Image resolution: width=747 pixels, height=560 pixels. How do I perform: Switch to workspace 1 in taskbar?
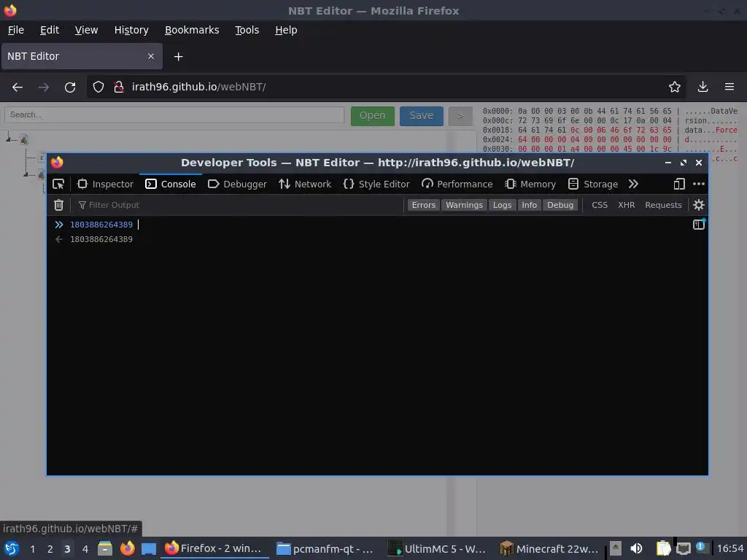click(32, 548)
